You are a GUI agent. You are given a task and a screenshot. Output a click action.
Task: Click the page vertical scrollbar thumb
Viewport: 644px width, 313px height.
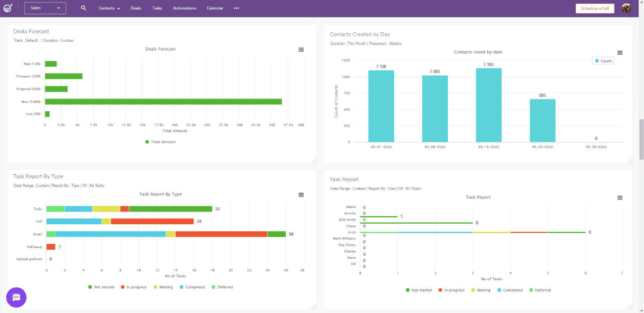pyautogui.click(x=641, y=139)
